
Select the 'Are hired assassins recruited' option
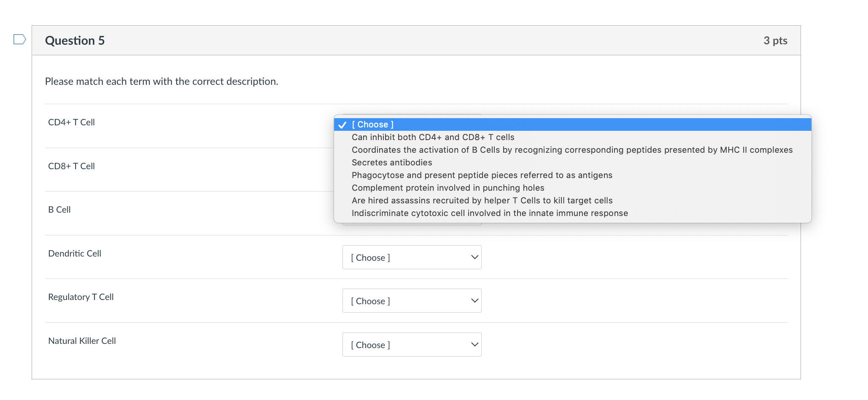482,200
